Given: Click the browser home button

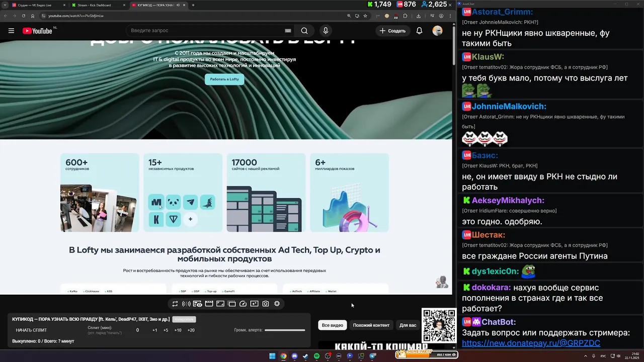Looking at the screenshot, I should pos(33,16).
